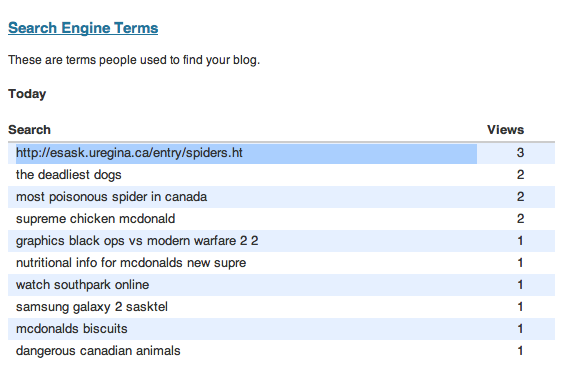Open the Search Engine Terms link
This screenshot has height=381, width=563.
[83, 28]
